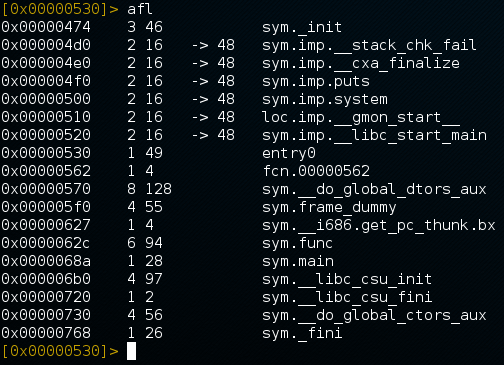This screenshot has width=504, height=365.
Task: Click sym.frame_dummy text
Action: (329, 207)
